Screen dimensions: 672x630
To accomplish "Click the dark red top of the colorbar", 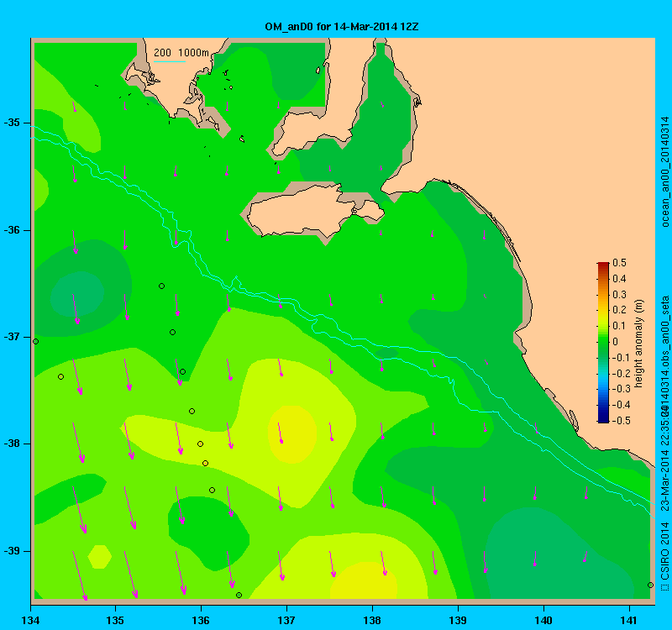I will click(603, 265).
